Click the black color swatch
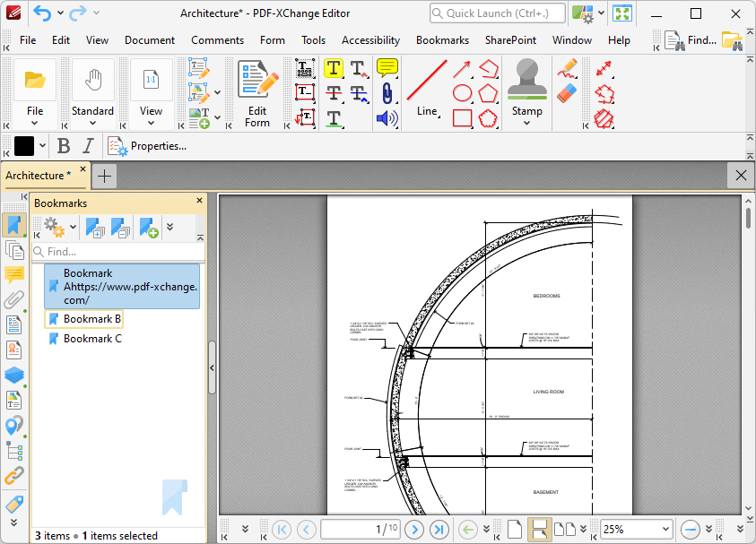The width and height of the screenshot is (756, 544). 24,146
